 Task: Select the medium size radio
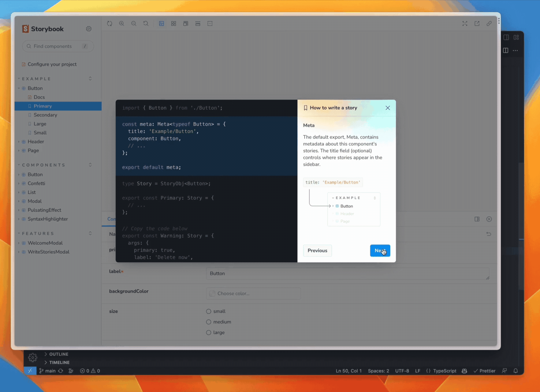click(208, 322)
